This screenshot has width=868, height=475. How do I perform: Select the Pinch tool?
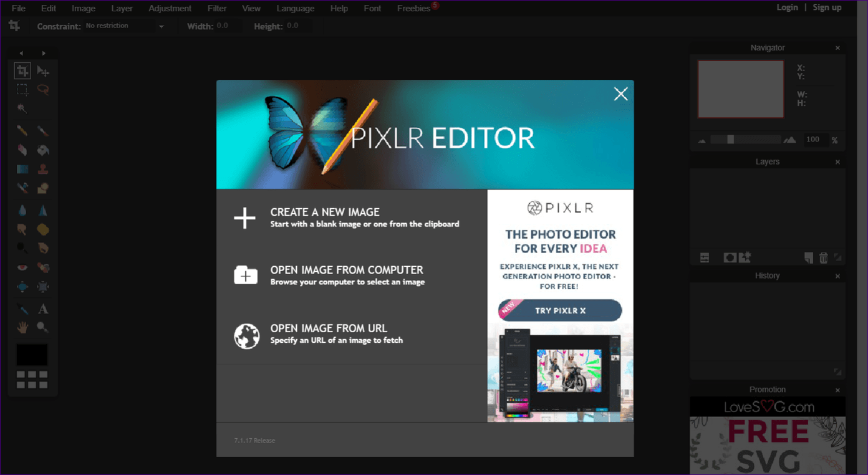pyautogui.click(x=43, y=287)
